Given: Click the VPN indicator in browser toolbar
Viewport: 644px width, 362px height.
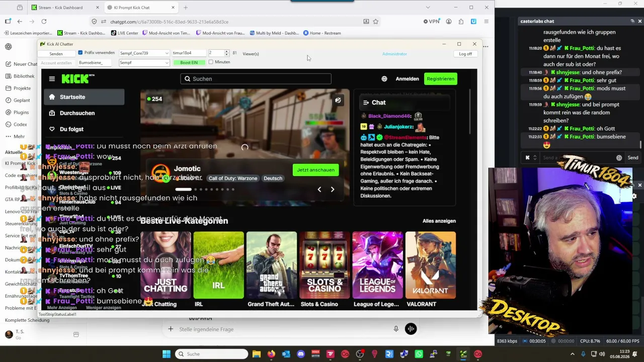Looking at the screenshot, I should (x=432, y=22).
